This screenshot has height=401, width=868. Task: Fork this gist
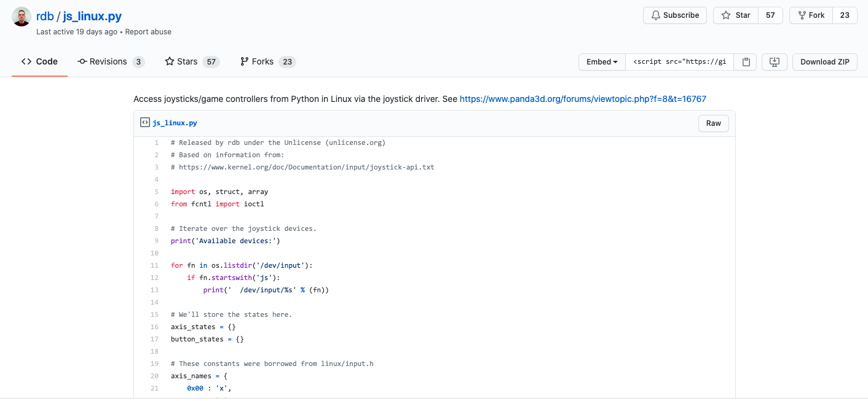pyautogui.click(x=811, y=15)
